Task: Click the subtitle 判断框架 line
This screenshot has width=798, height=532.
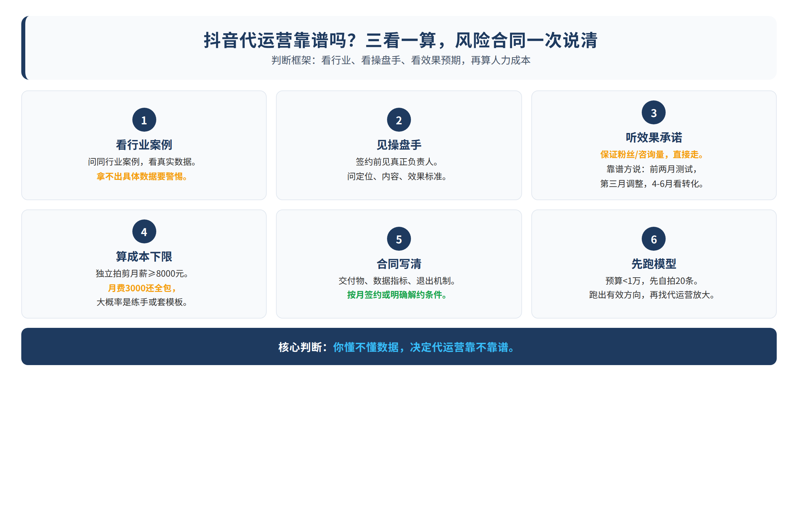Action: click(401, 61)
